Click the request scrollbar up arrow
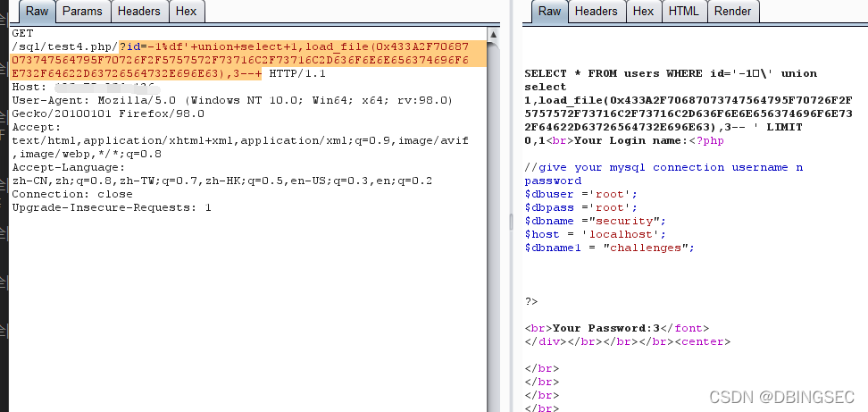Screen dimensions: 868x412 click(x=493, y=34)
